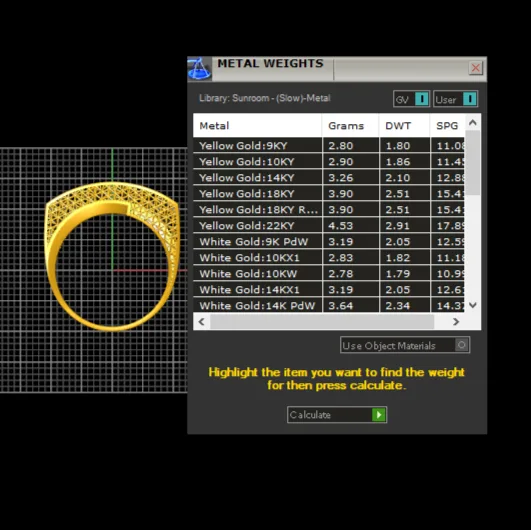The image size is (531, 530).
Task: Select the White Gold:10KX1 row
Action: click(x=328, y=258)
